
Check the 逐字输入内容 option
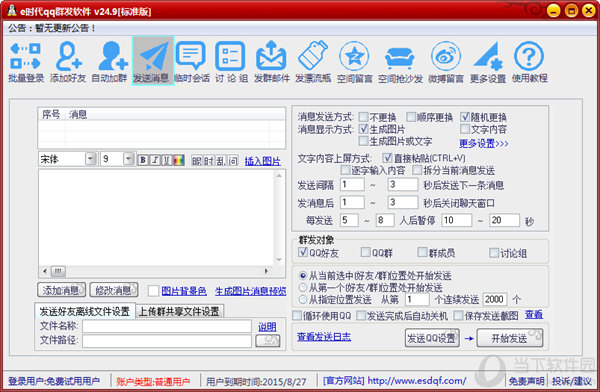[x=346, y=170]
